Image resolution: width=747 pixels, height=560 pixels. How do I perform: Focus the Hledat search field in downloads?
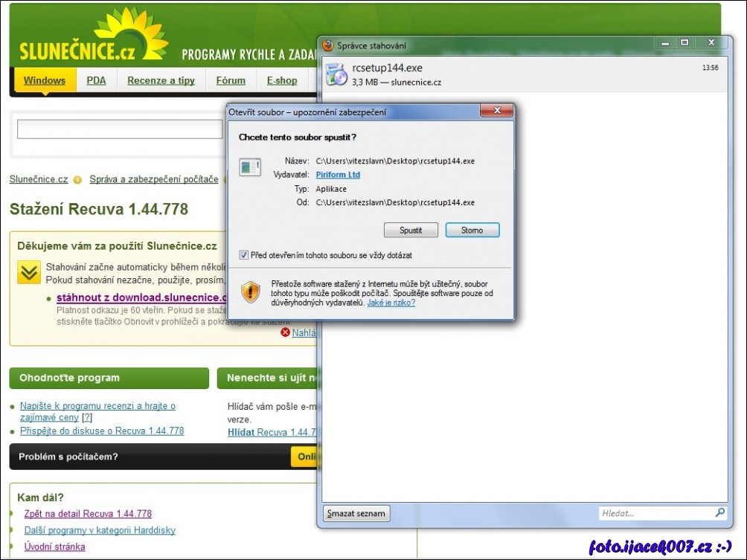(x=655, y=513)
